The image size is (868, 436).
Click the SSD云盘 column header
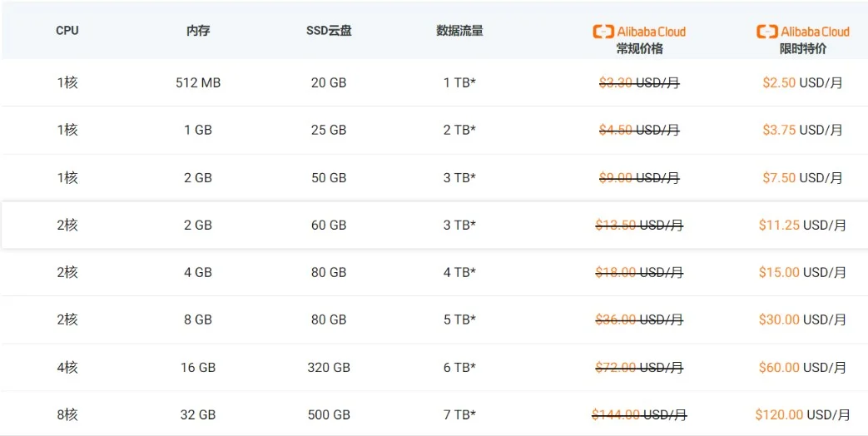[x=329, y=31]
